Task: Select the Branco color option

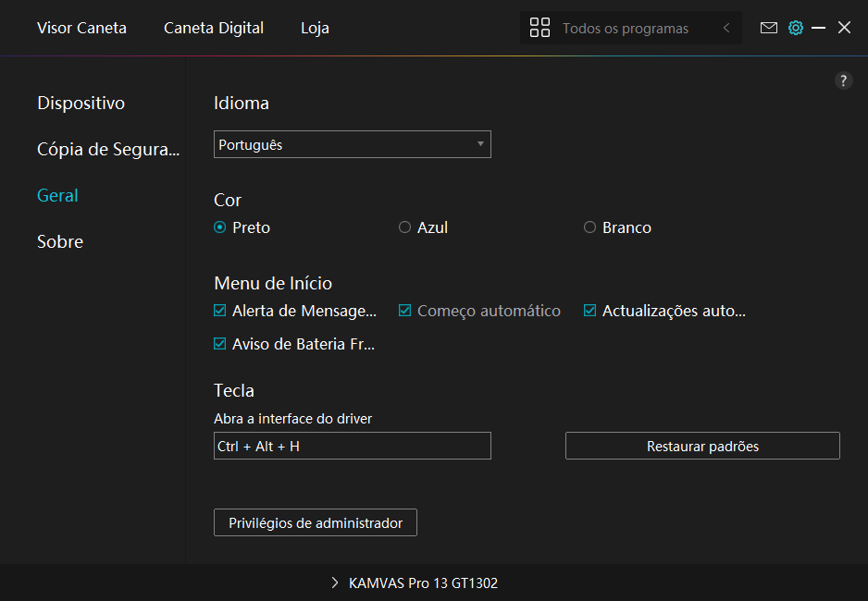Action: (589, 227)
